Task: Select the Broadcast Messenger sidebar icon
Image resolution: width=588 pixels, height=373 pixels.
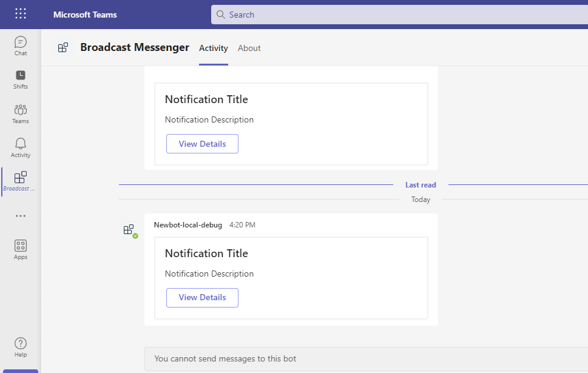Action: (20, 180)
